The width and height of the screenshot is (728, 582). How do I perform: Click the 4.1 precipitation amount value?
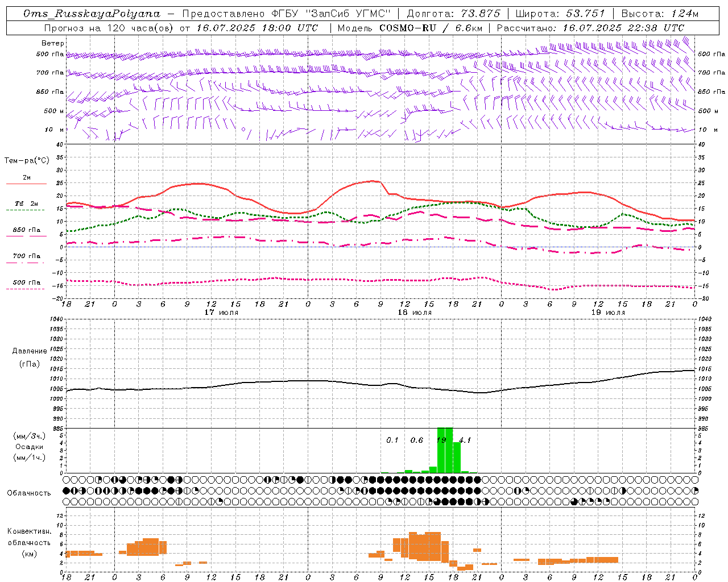465,440
